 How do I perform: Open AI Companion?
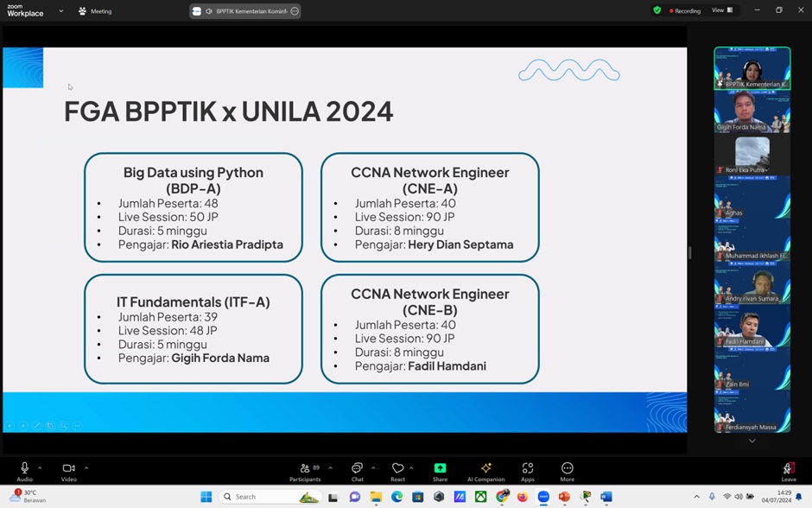[485, 471]
